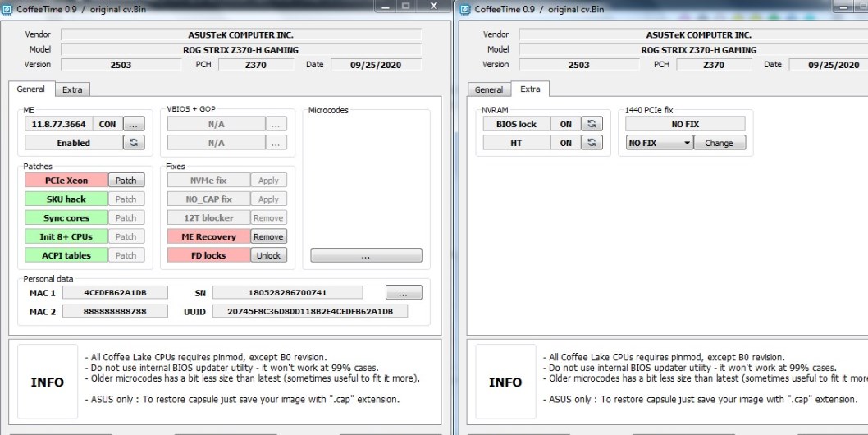
Task: Click BIOS lock label in NVRAM
Action: (x=517, y=124)
